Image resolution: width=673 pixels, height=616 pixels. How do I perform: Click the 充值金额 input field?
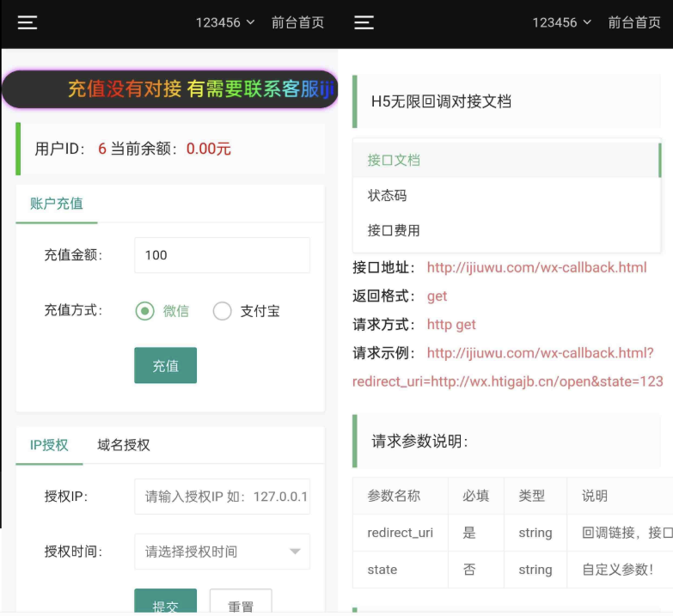222,255
